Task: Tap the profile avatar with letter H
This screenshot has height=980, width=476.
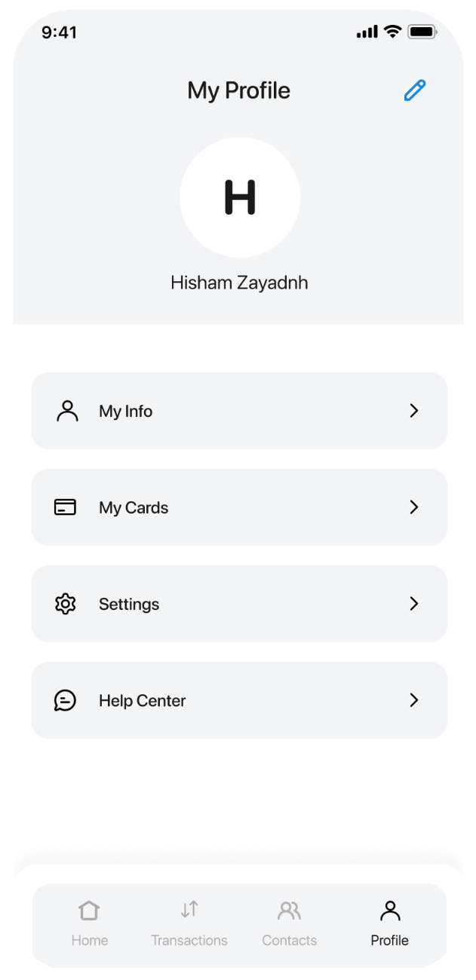Action: point(239,197)
